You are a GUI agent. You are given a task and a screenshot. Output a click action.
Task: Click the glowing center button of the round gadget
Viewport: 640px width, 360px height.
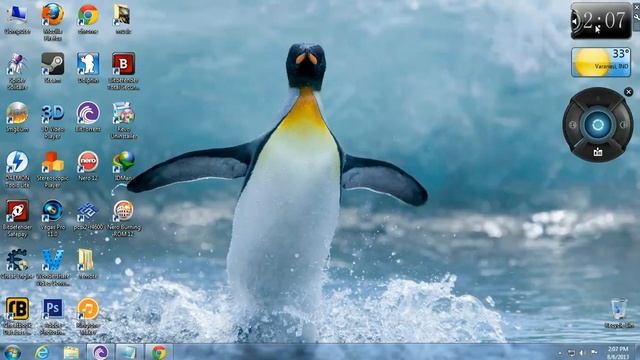click(x=598, y=125)
